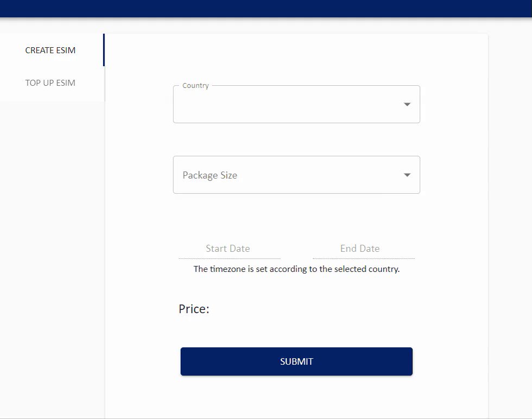This screenshot has width=532, height=419.
Task: Click the active indicator bar beside CREATE ESIM
Action: pyautogui.click(x=104, y=50)
